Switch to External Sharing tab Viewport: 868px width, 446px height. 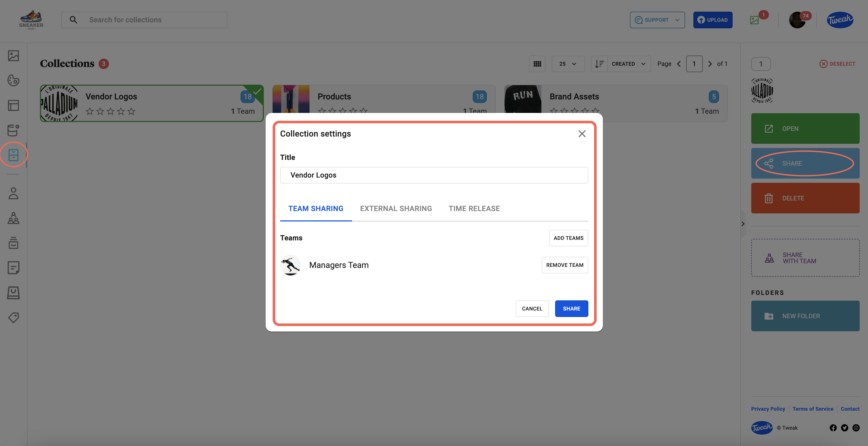(396, 208)
